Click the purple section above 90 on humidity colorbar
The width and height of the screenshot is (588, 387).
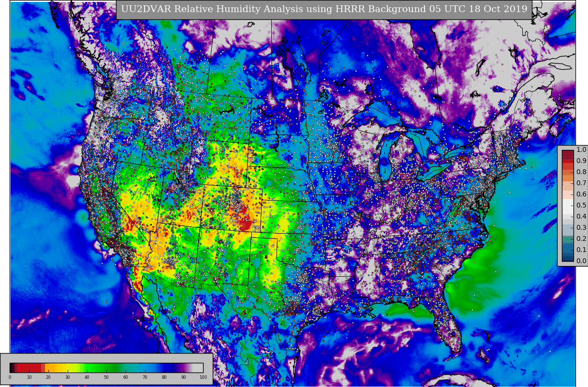pyautogui.click(x=184, y=368)
